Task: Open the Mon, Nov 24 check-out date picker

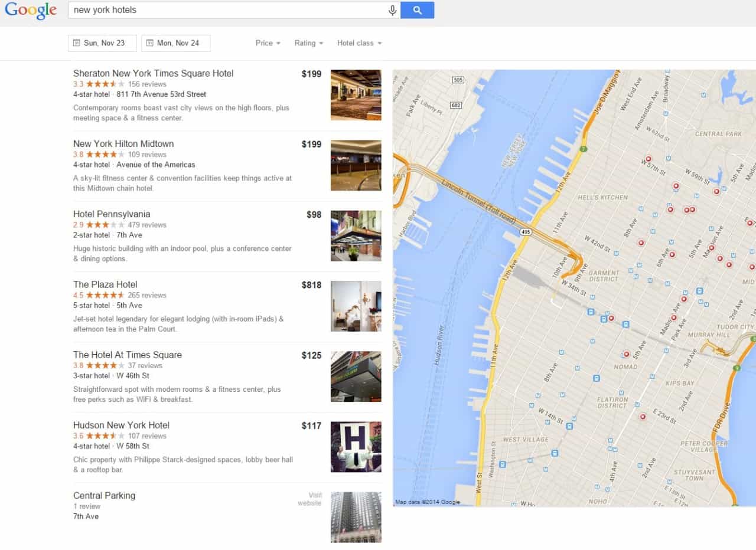Action: pos(176,43)
